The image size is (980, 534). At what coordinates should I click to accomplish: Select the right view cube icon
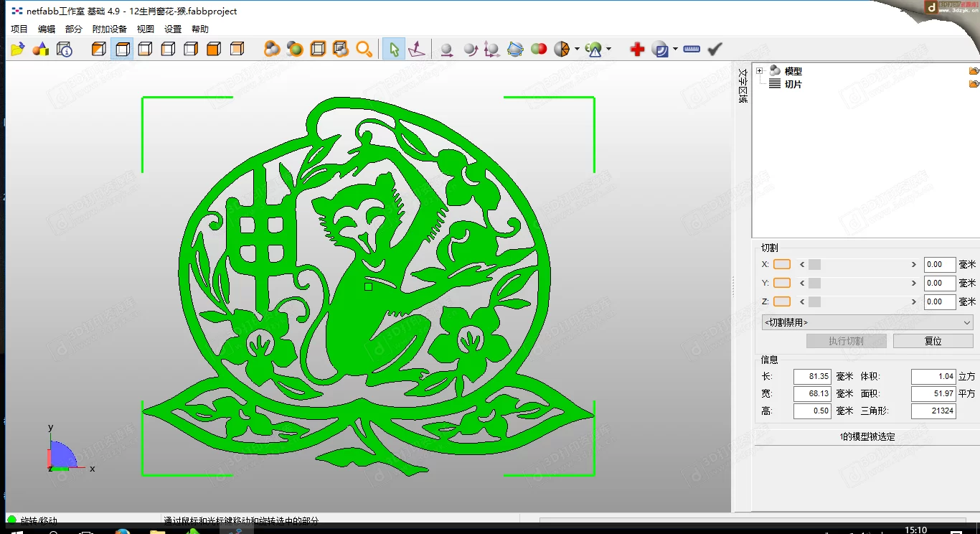pos(191,49)
